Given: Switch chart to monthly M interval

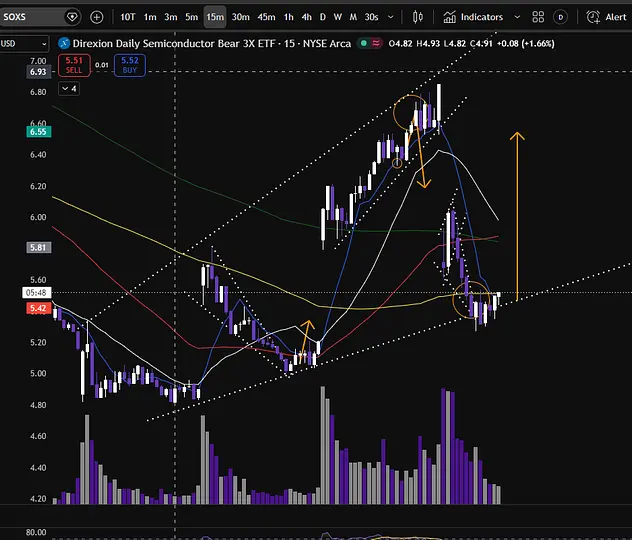Looking at the screenshot, I should [x=353, y=17].
